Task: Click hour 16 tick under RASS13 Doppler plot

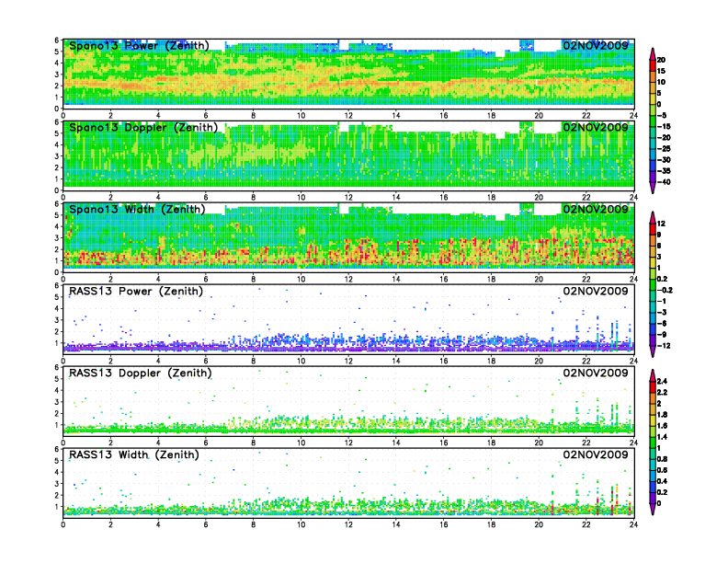Action: [x=444, y=442]
